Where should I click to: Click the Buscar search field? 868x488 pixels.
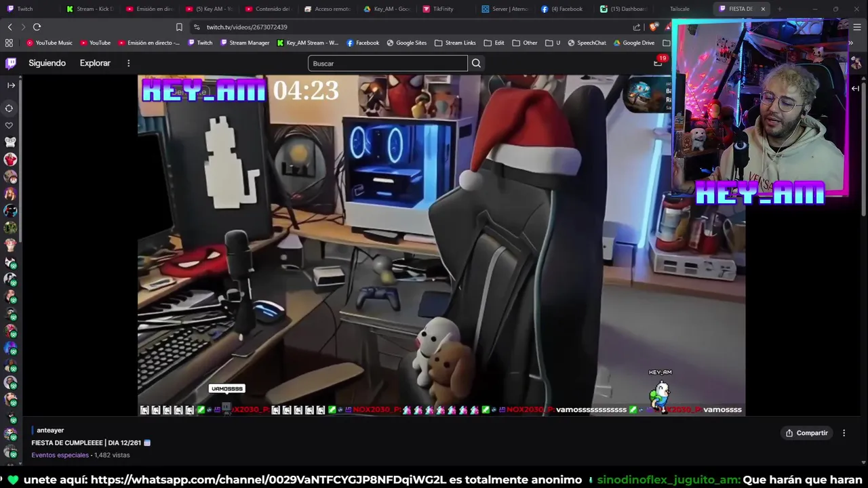coord(387,63)
